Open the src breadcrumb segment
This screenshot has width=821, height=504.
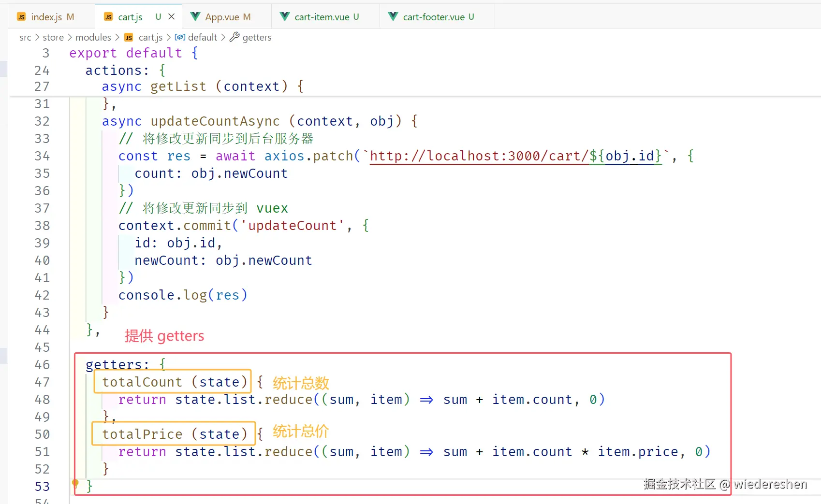pos(25,37)
